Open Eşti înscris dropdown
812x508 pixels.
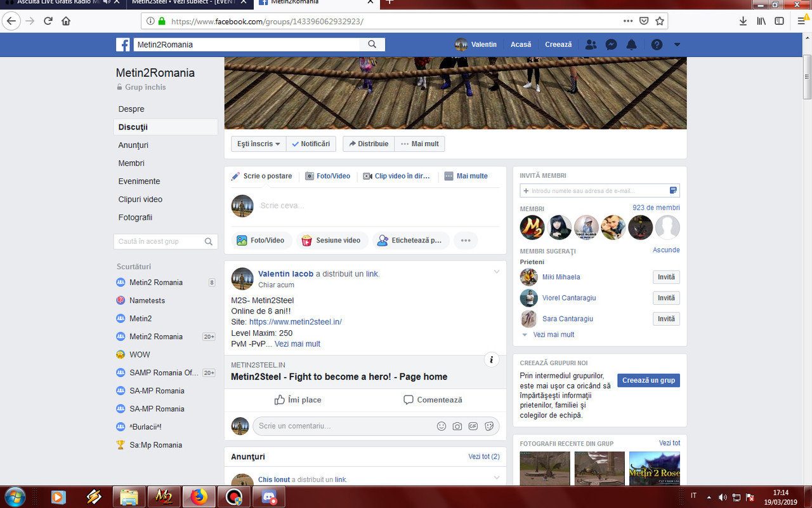click(259, 144)
